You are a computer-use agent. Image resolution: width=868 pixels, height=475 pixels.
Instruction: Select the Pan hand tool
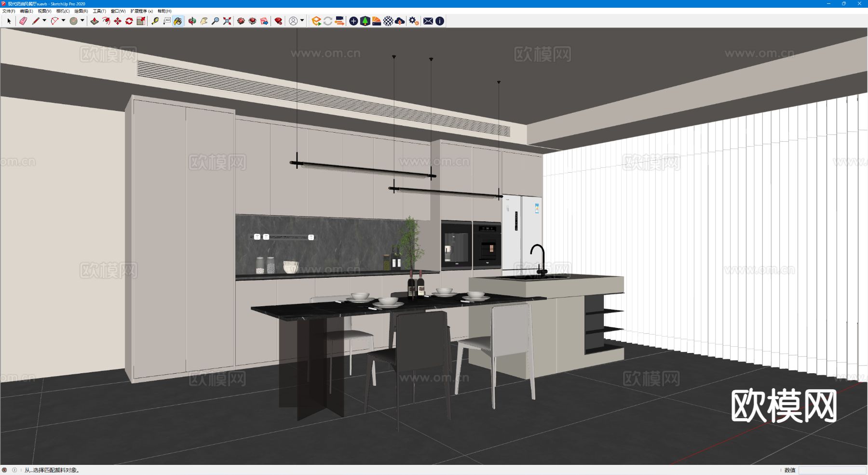click(204, 21)
